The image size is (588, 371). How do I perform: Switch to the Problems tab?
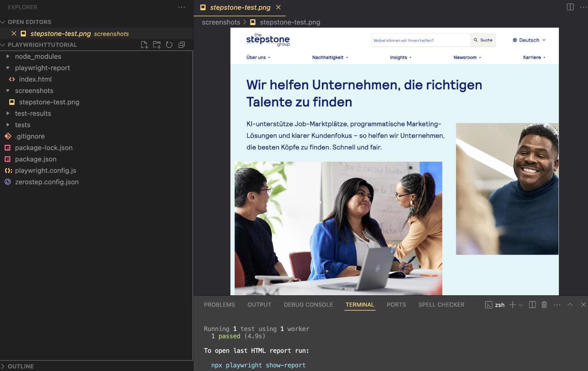219,305
